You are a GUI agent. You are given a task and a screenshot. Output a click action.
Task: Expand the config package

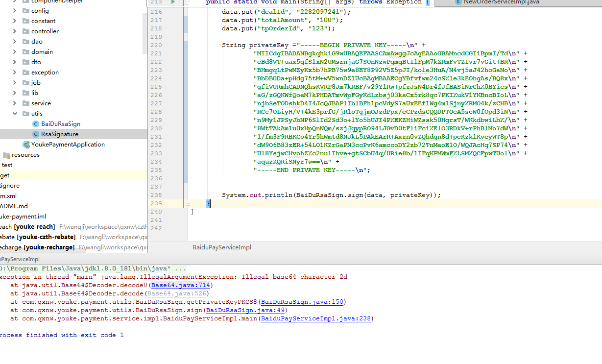point(14,11)
